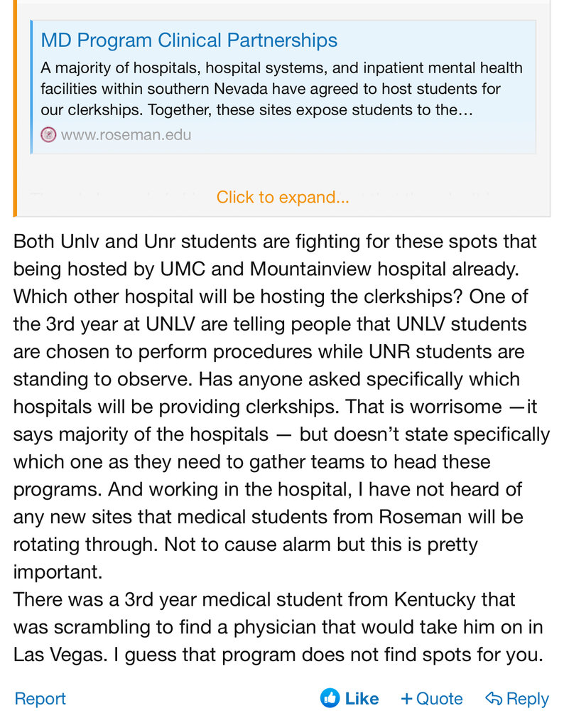Click the Roseman favicon beside the URL
The image size is (564, 728).
48,134
